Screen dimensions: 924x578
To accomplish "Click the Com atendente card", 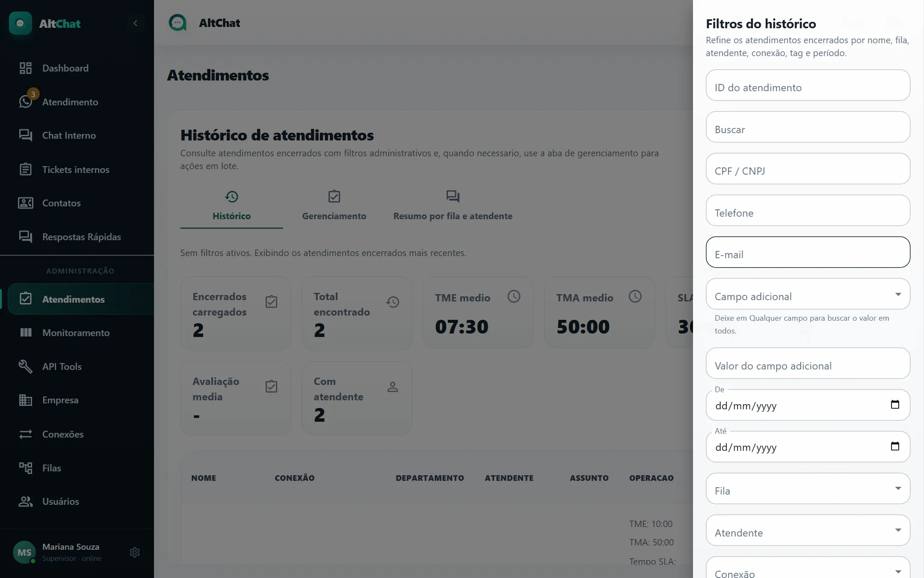I will click(x=357, y=399).
